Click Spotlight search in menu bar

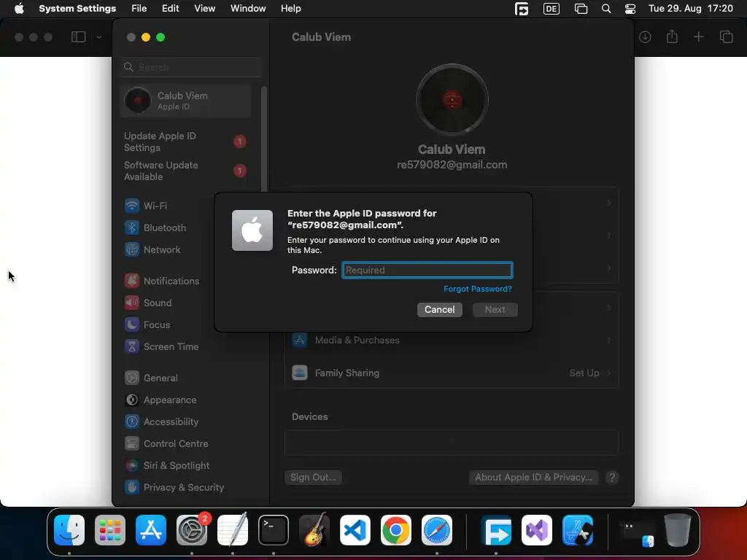coord(606,9)
